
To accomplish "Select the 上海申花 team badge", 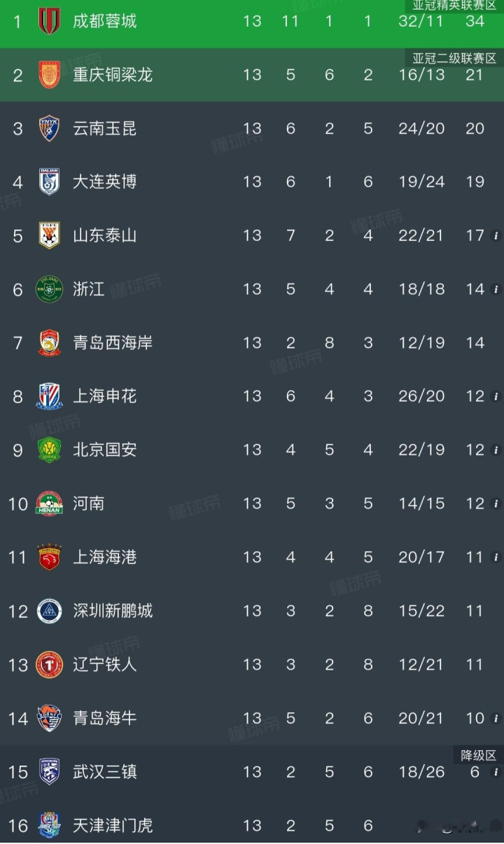I will pos(49,396).
